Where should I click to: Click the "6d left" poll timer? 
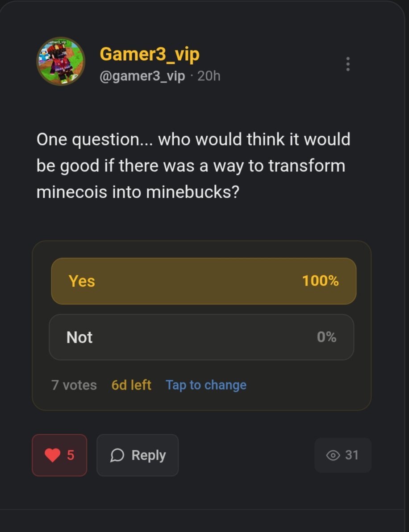(131, 385)
